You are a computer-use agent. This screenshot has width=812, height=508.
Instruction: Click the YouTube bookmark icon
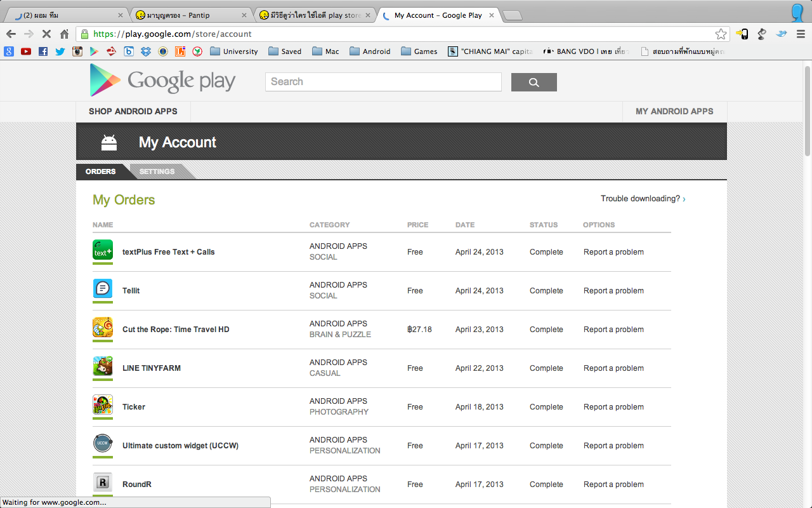pos(26,51)
